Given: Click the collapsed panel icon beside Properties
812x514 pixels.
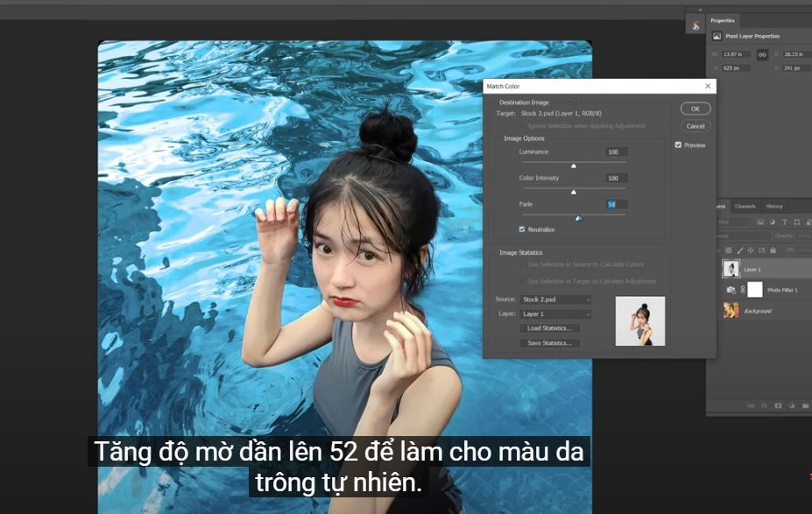Looking at the screenshot, I should tap(695, 25).
